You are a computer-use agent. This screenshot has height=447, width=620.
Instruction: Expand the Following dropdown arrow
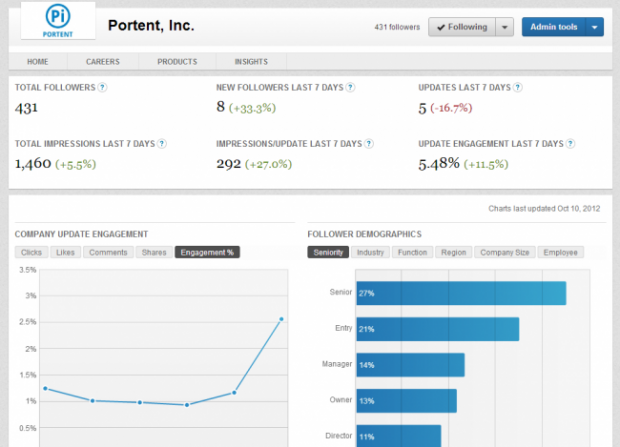pos(505,27)
